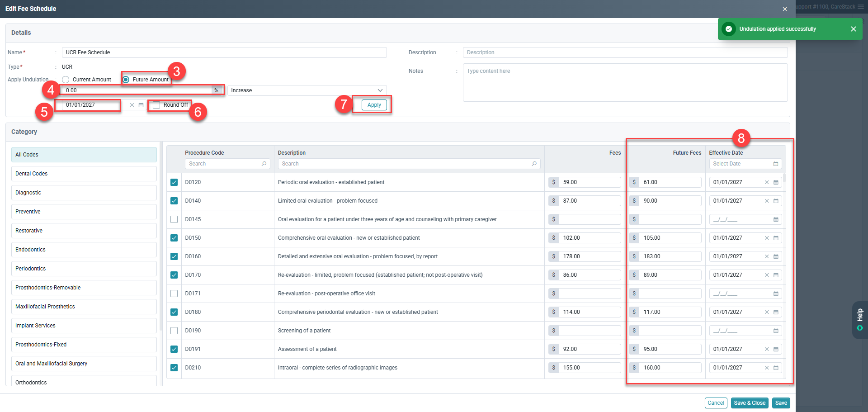Click D0120 future fee field 61.00

point(670,182)
